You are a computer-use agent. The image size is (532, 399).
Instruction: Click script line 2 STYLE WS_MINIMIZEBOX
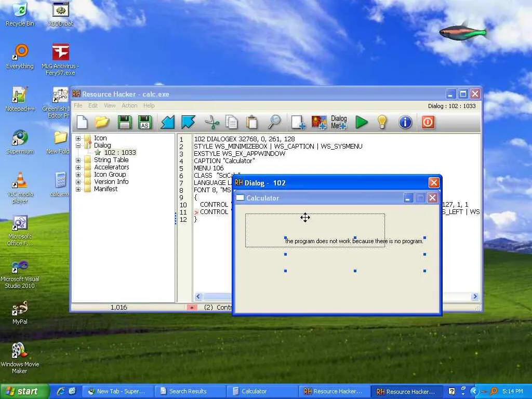[278, 146]
